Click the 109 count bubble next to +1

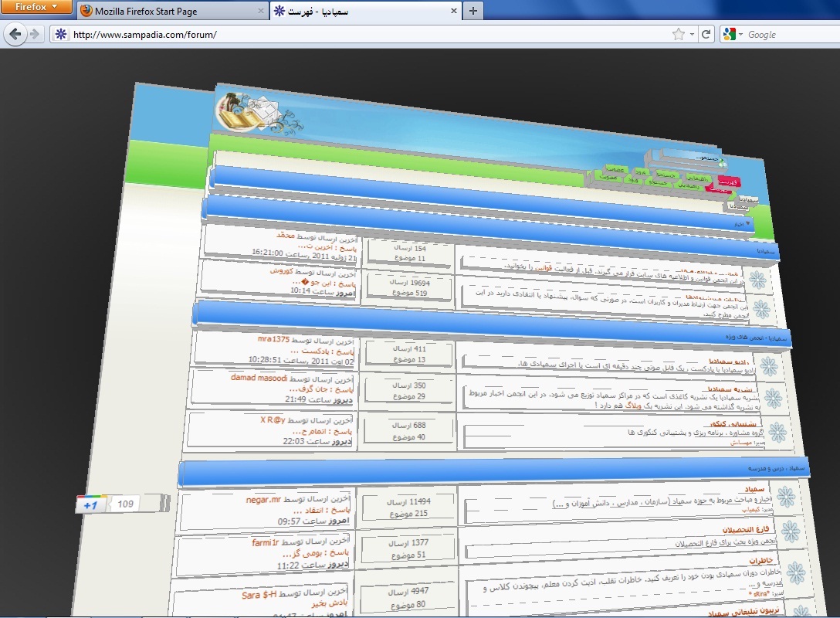125,504
